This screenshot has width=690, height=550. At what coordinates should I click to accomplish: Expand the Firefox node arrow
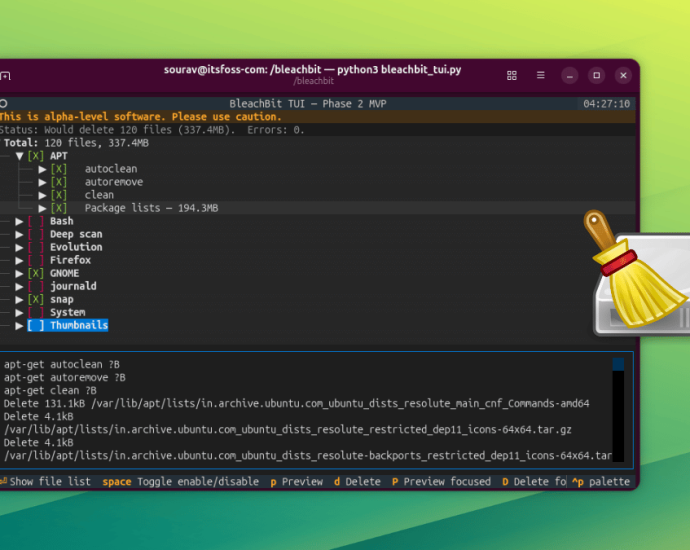tap(19, 260)
